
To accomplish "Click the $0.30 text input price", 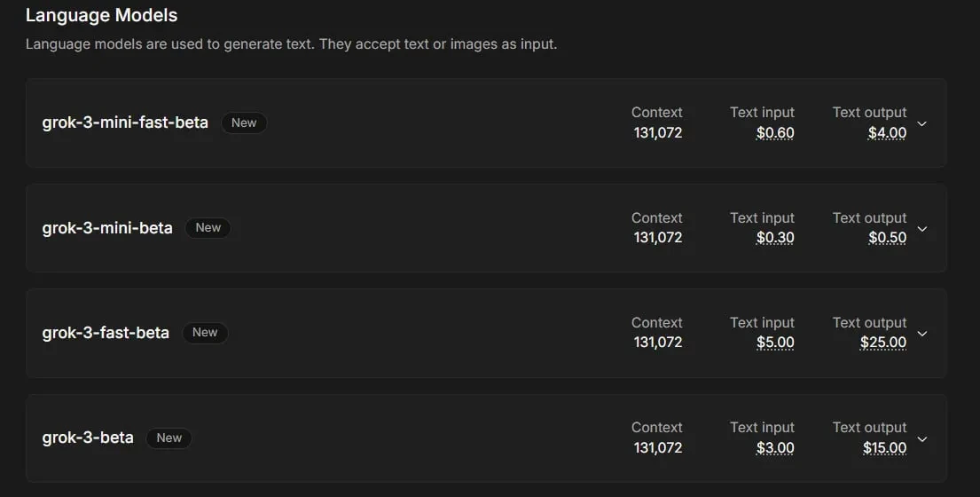I will tap(775, 238).
